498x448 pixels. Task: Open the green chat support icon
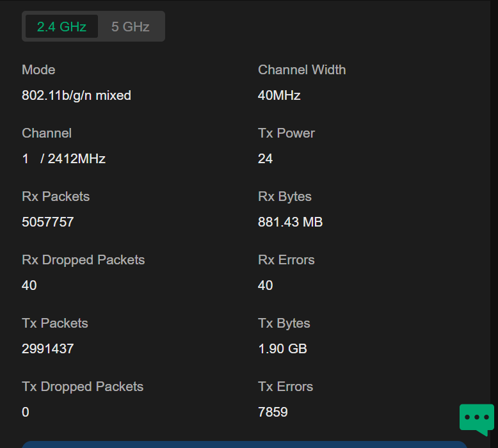click(476, 419)
